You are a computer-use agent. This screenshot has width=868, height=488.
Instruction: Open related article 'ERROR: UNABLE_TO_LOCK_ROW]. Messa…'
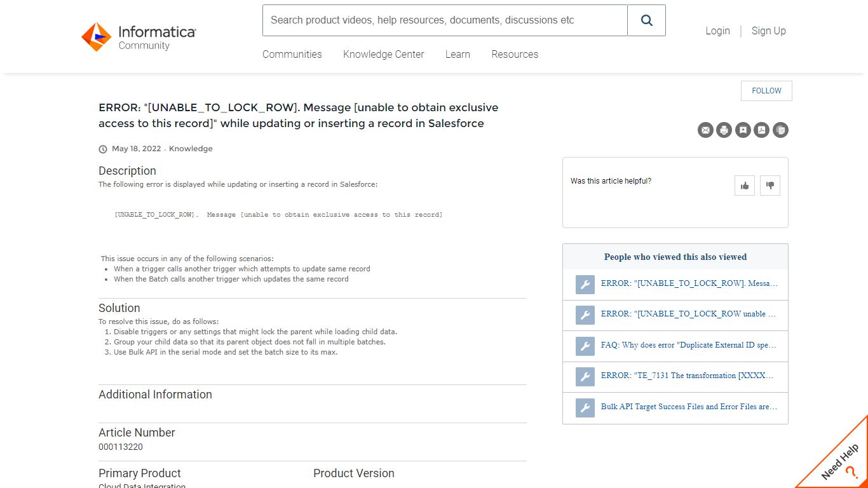689,283
